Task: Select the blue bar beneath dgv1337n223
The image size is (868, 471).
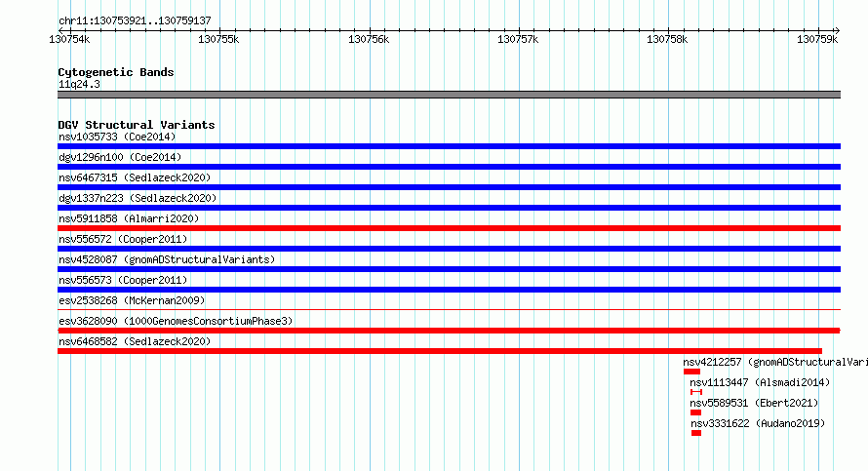Action: click(449, 208)
